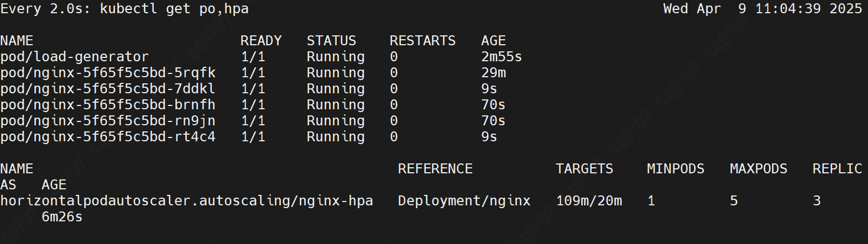Click pod name nginx-5f65f5c5bd-brnfh
The width and height of the screenshot is (868, 244).
tap(108, 105)
